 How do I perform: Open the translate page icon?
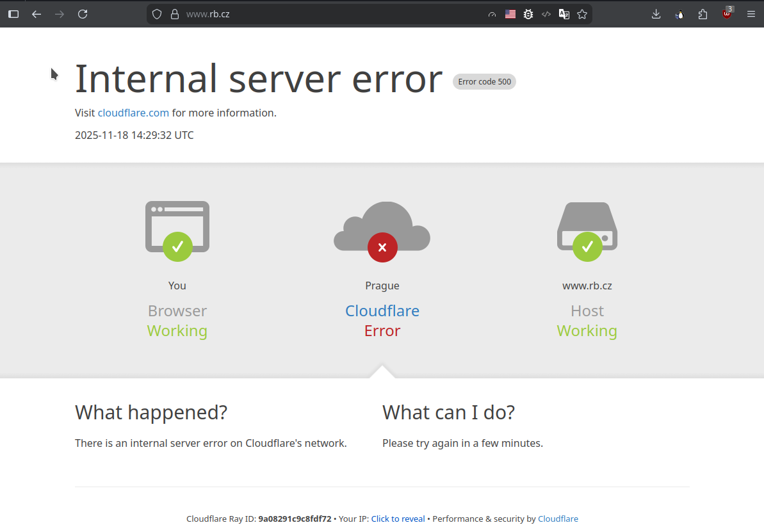click(564, 14)
